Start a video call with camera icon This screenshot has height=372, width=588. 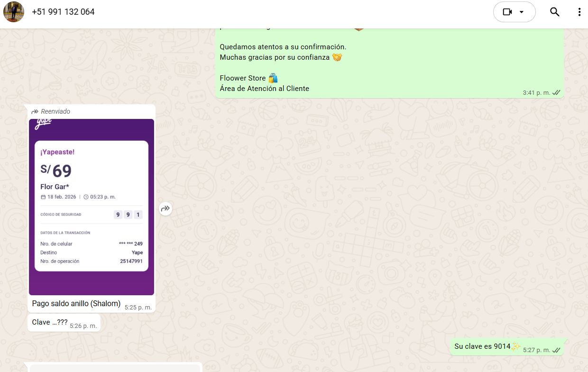click(x=507, y=12)
